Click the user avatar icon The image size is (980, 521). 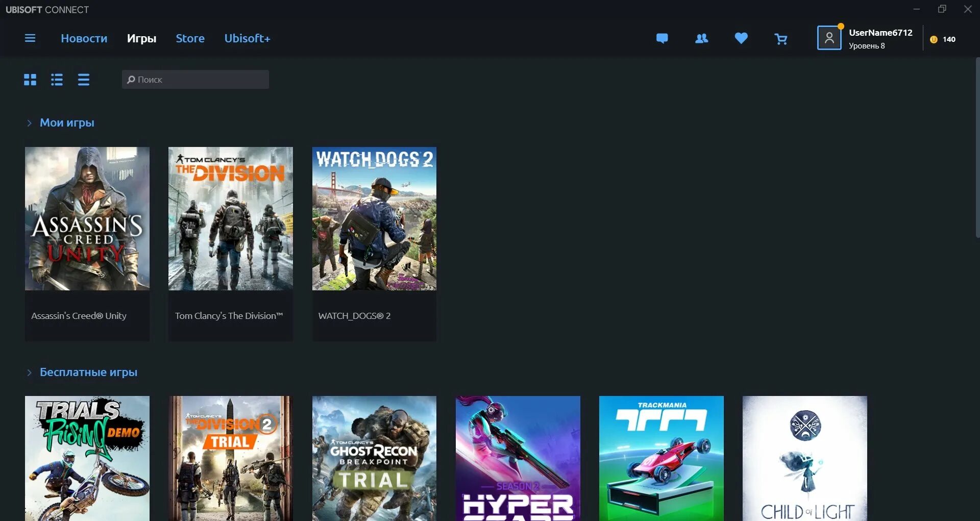click(x=829, y=38)
